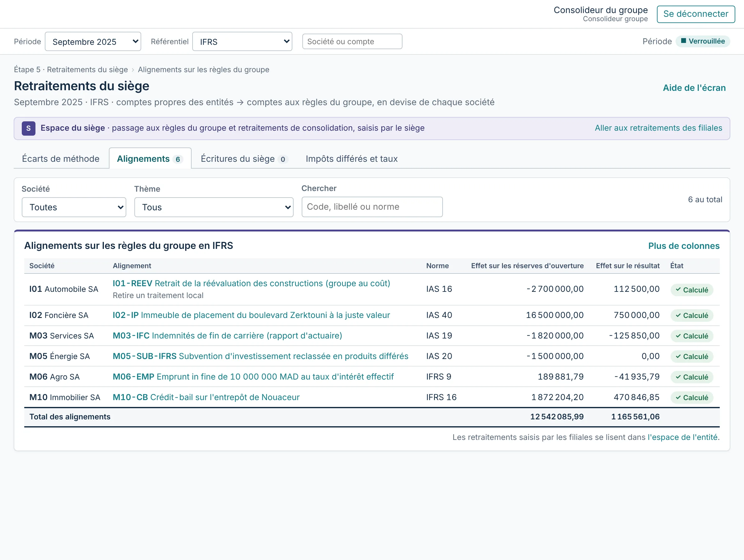Click the 6 au total counter
Image resolution: width=744 pixels, height=560 pixels.
[x=705, y=199]
